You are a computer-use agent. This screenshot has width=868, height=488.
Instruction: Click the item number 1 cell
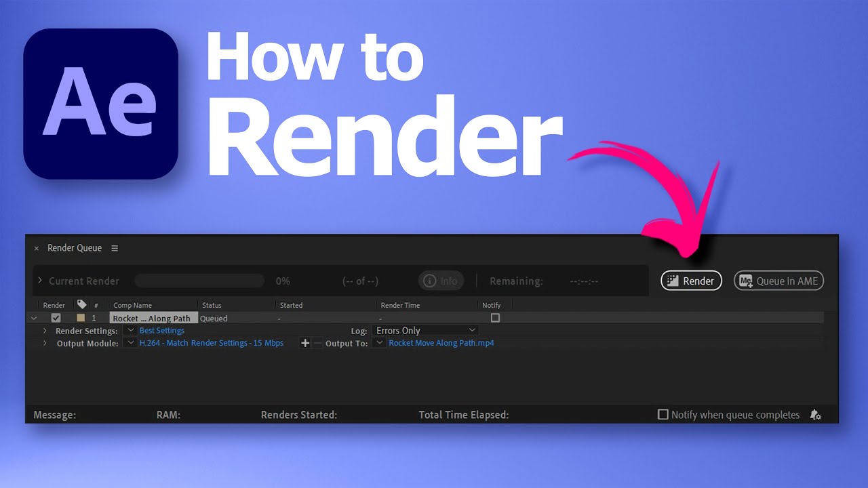click(x=94, y=318)
